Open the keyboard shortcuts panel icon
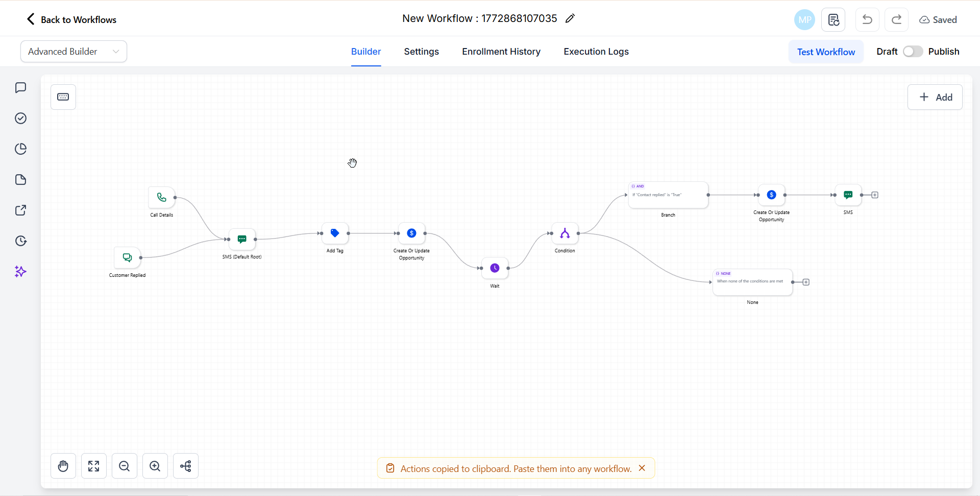 [63, 97]
